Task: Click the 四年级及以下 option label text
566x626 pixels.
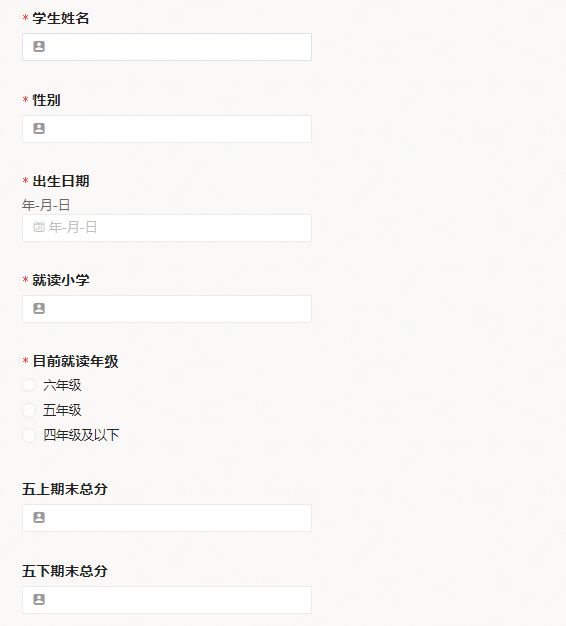Action: tap(81, 435)
